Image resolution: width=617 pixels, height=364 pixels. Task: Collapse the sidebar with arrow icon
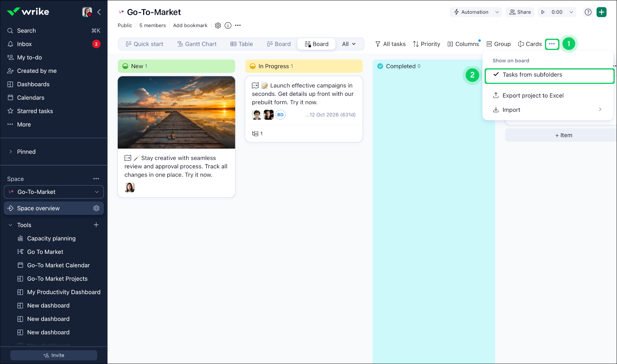click(x=99, y=12)
